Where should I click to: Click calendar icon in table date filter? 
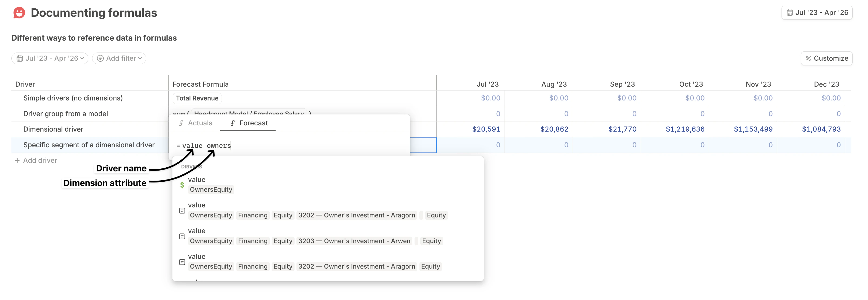pyautogui.click(x=20, y=58)
